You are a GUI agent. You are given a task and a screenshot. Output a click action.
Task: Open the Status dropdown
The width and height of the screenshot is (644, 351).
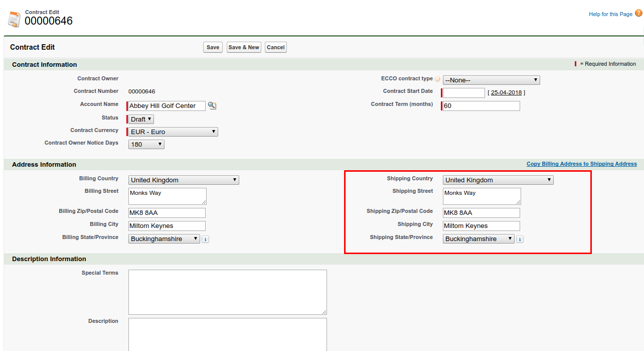pyautogui.click(x=141, y=119)
